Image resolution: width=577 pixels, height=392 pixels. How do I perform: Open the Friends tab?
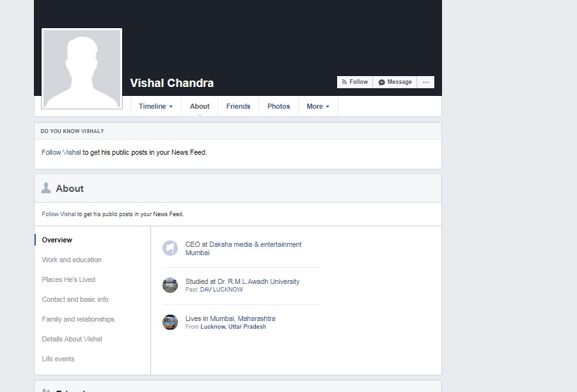[x=238, y=106]
